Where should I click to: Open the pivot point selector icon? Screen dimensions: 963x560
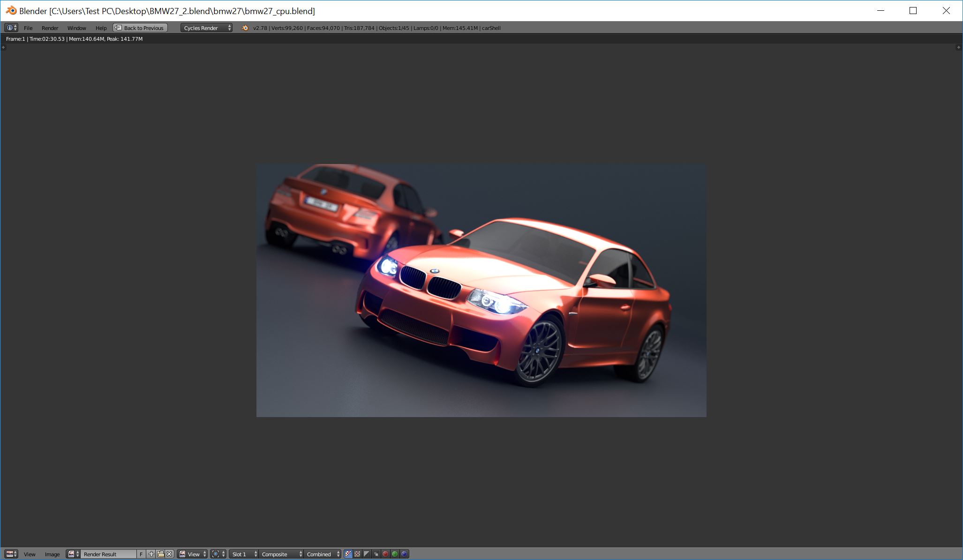coord(218,554)
